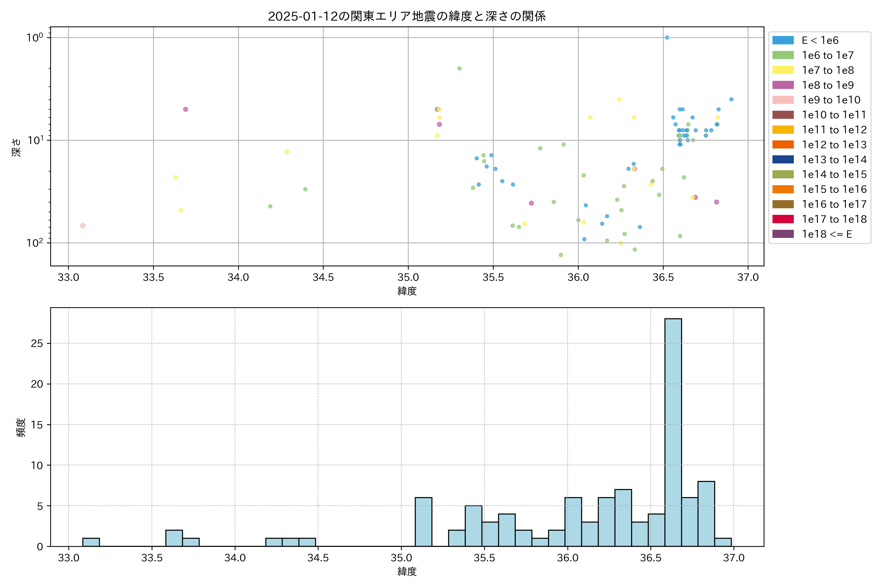
Task: Click the red '1e17 to 1e18' legend swatch
Action: (x=783, y=219)
